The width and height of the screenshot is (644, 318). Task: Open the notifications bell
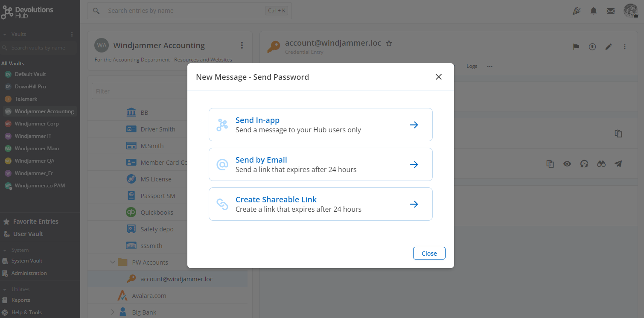(x=593, y=11)
